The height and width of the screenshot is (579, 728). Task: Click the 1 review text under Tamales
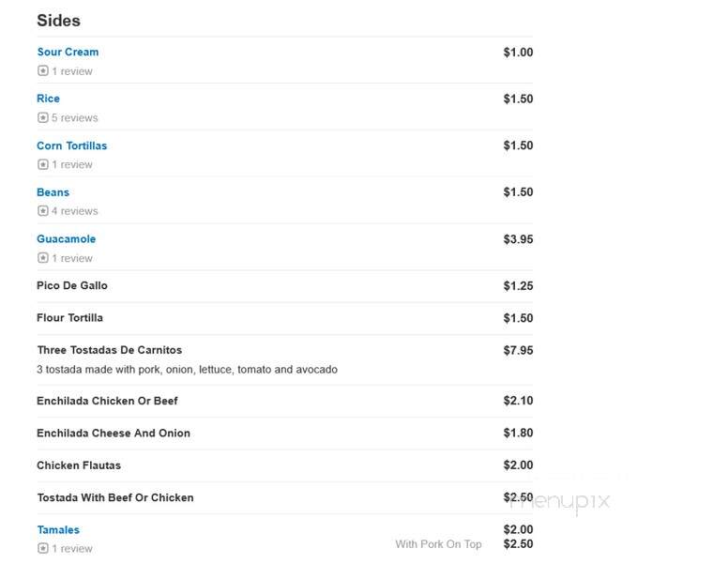click(72, 549)
